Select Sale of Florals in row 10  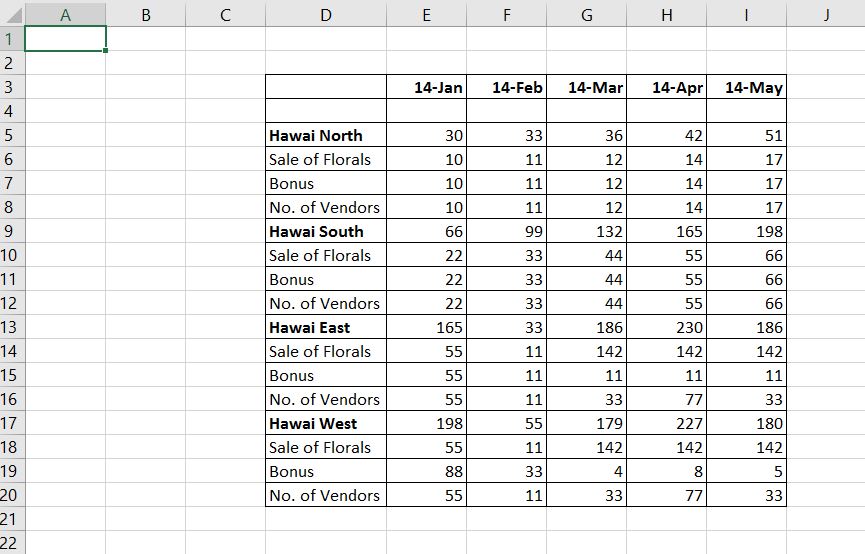326,255
